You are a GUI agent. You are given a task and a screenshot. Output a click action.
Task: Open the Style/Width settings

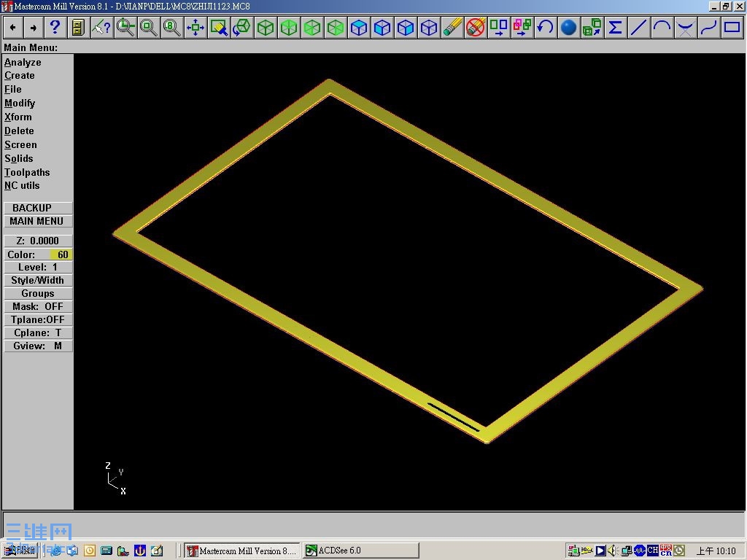point(38,281)
